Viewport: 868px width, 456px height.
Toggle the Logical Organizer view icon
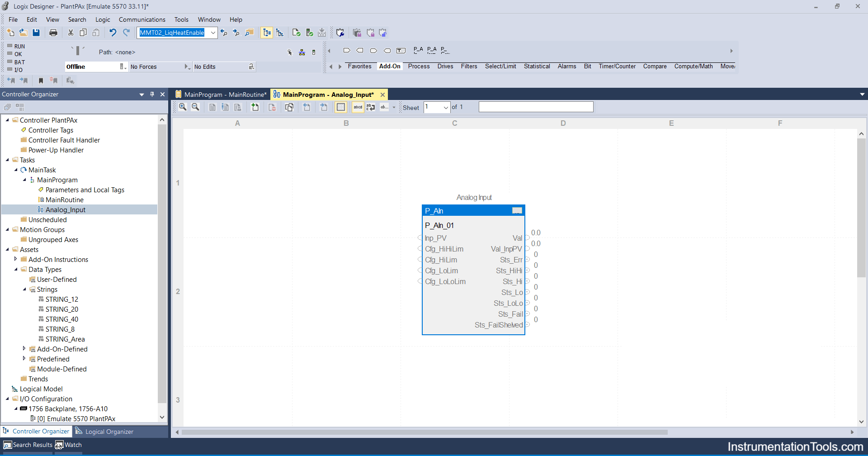[x=280, y=33]
